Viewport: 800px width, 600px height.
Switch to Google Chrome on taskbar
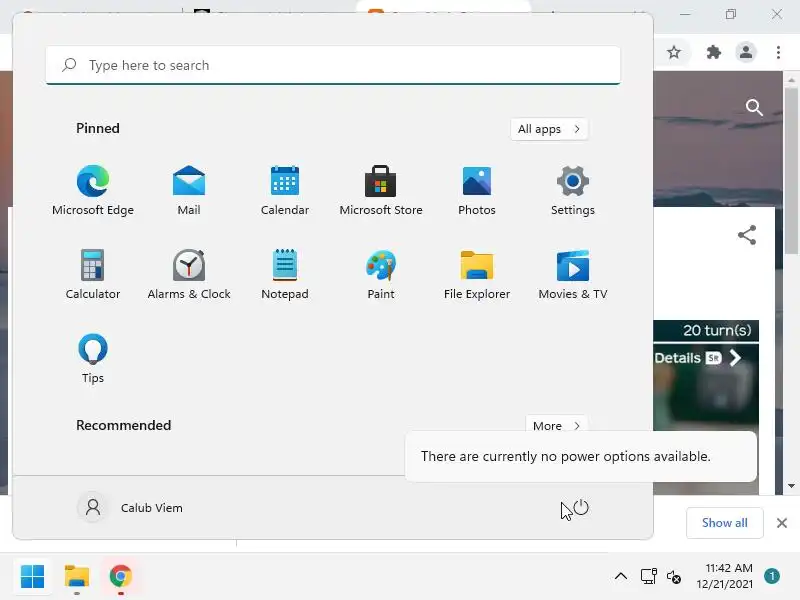(120, 577)
